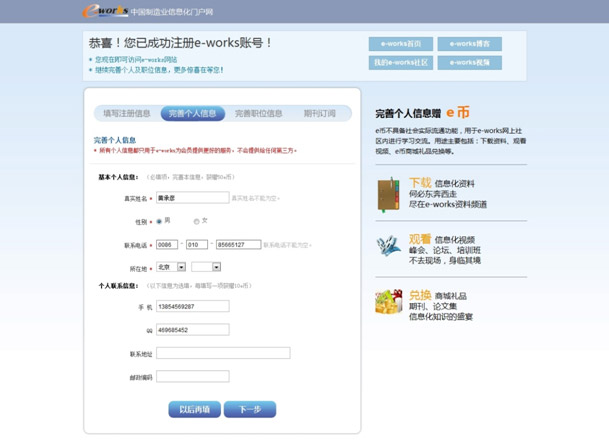
Task: Click the 完善个人信息赠 e币 heading
Action: [423, 113]
